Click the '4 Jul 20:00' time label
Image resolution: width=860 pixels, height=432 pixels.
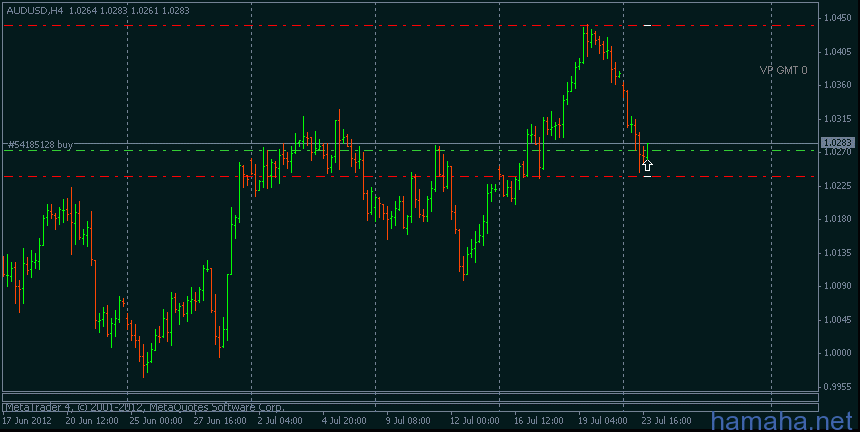tap(344, 420)
